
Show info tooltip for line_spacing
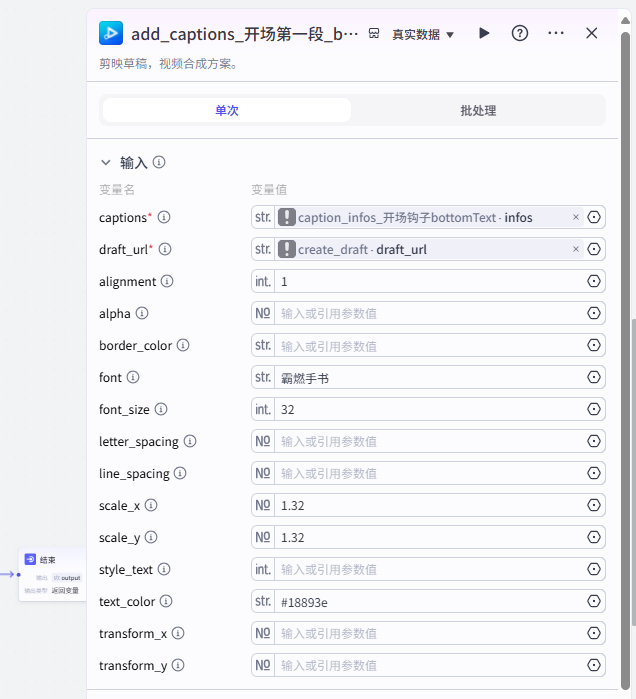[x=180, y=473]
